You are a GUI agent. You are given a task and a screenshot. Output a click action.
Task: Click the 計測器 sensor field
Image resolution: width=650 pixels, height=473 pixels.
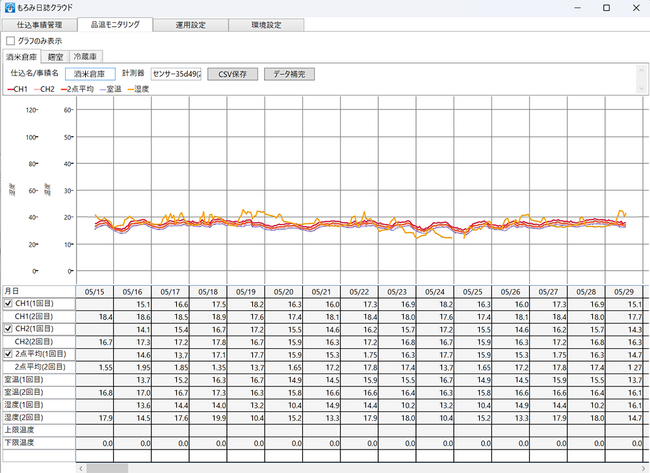pyautogui.click(x=176, y=75)
